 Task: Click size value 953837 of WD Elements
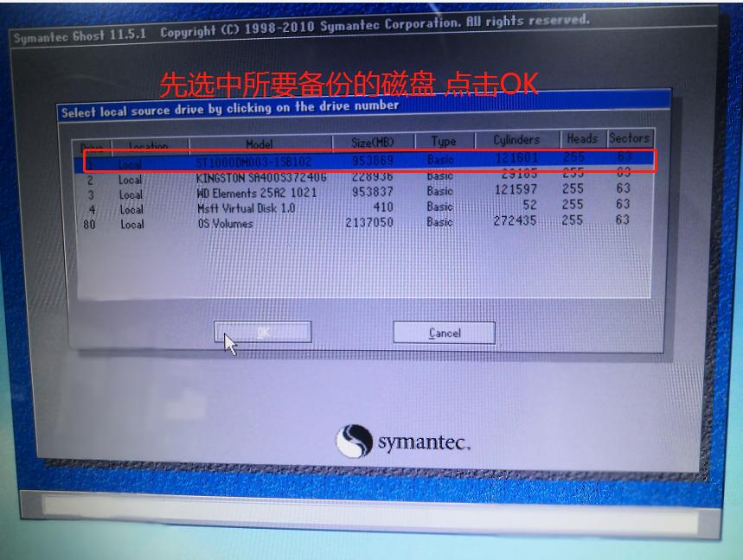click(x=373, y=192)
